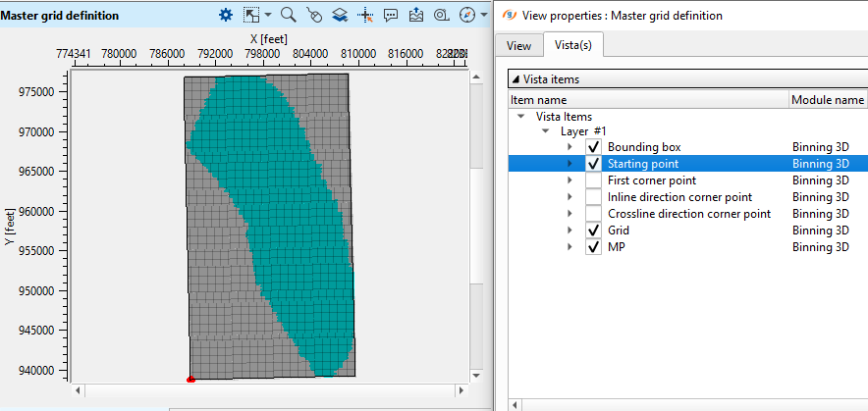Select the Vista(s) tab
The height and width of the screenshot is (411, 868).
[572, 46]
